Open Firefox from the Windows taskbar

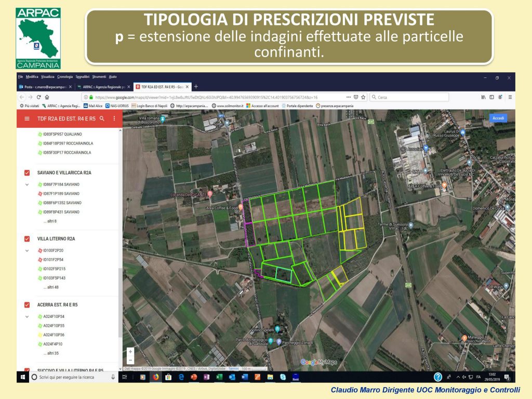tap(156, 377)
